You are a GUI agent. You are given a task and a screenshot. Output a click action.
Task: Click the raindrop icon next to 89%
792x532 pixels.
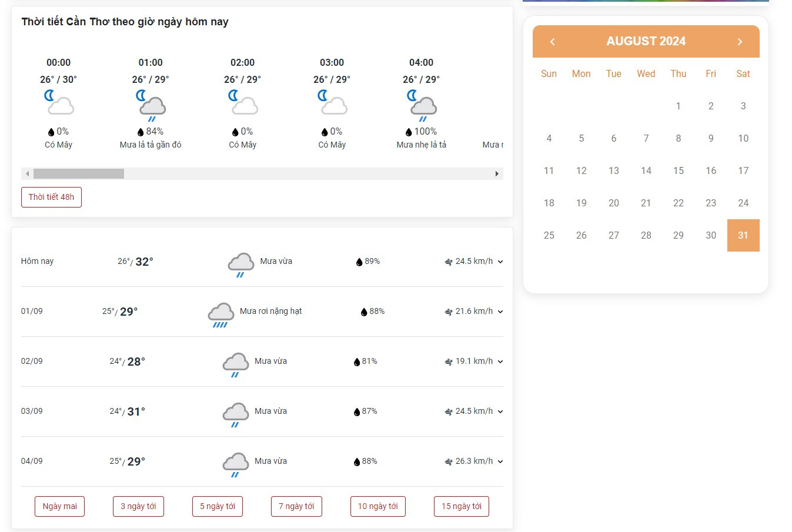(x=359, y=262)
